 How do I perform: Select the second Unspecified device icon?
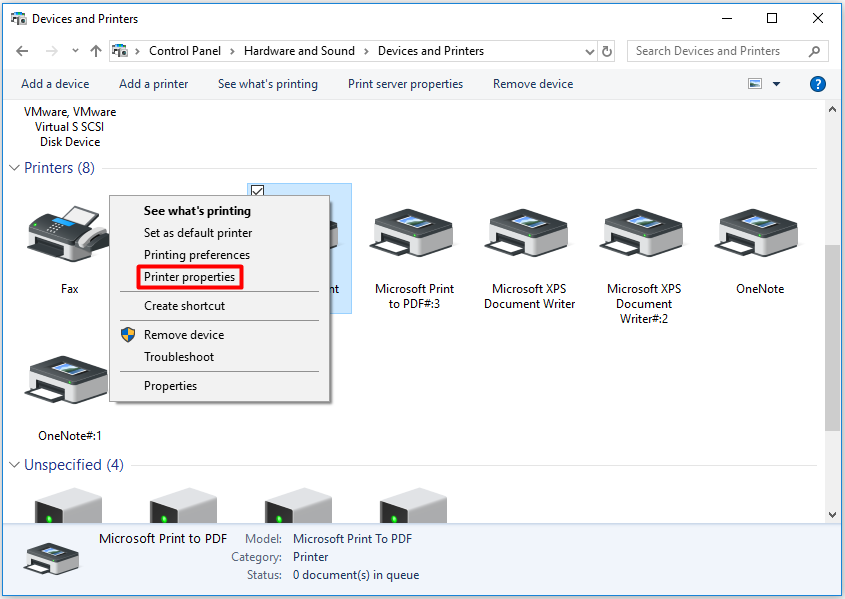pos(183,505)
